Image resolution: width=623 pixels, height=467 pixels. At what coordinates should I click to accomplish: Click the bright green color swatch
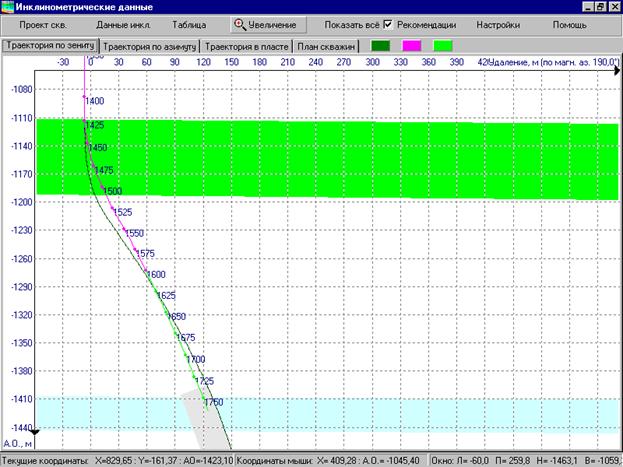click(443, 46)
